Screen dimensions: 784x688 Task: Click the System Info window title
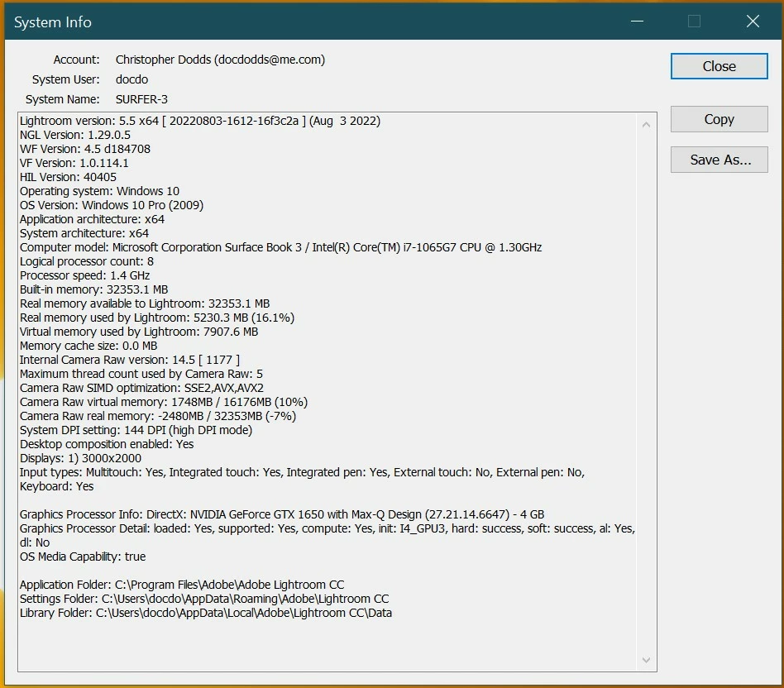pyautogui.click(x=52, y=22)
